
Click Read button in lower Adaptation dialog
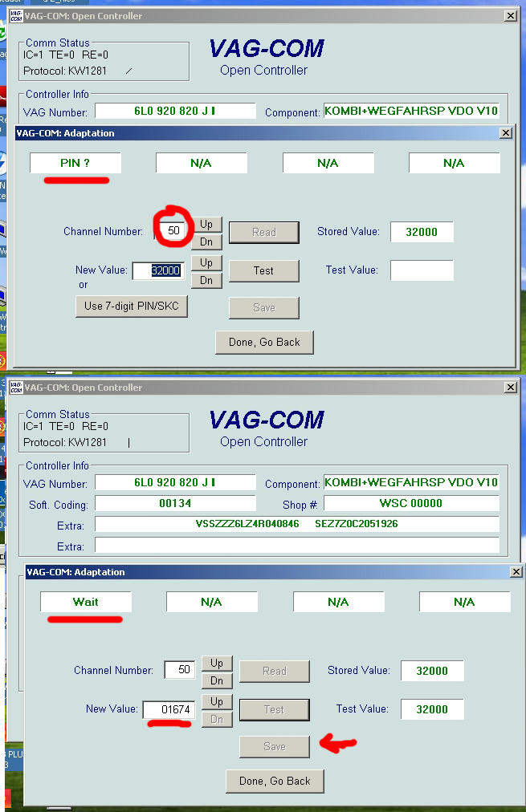(x=274, y=671)
